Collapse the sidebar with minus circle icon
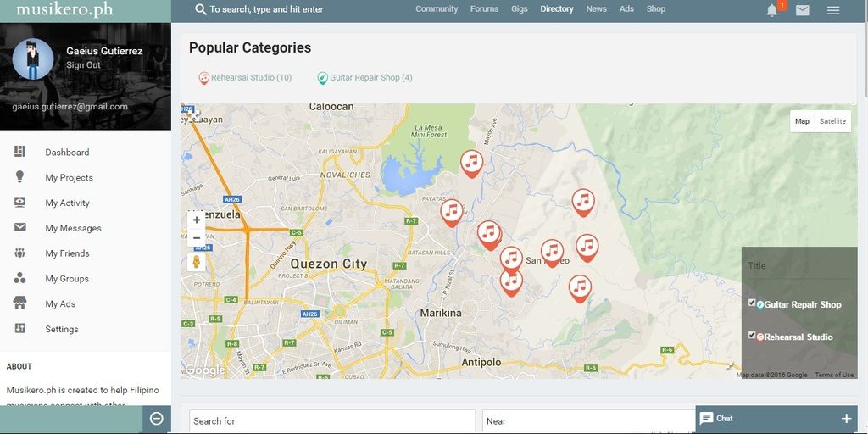This screenshot has height=434, width=868. (x=157, y=419)
